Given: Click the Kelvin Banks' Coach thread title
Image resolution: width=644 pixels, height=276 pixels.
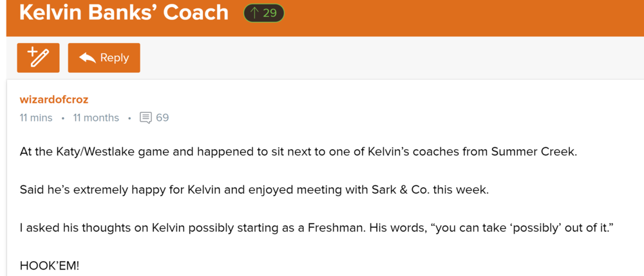Looking at the screenshot, I should coord(124,12).
